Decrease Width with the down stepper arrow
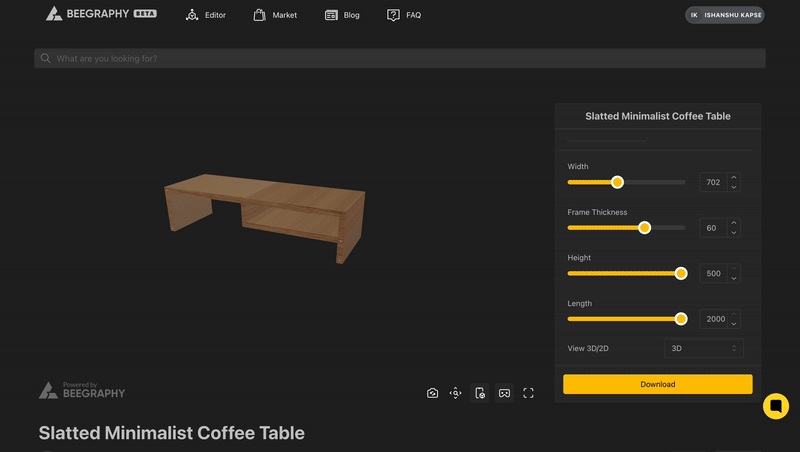The width and height of the screenshot is (800, 452). [x=734, y=187]
